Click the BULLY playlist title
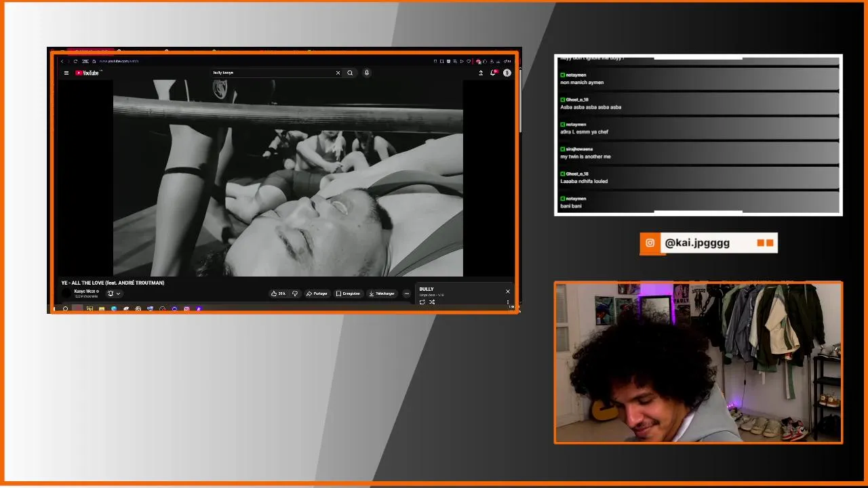 pyautogui.click(x=426, y=289)
